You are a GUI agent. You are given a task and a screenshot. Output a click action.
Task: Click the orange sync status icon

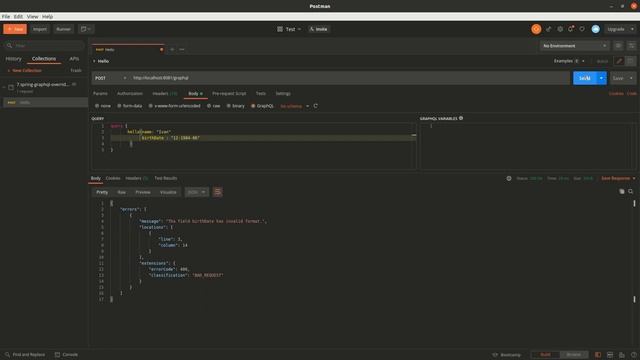point(536,29)
